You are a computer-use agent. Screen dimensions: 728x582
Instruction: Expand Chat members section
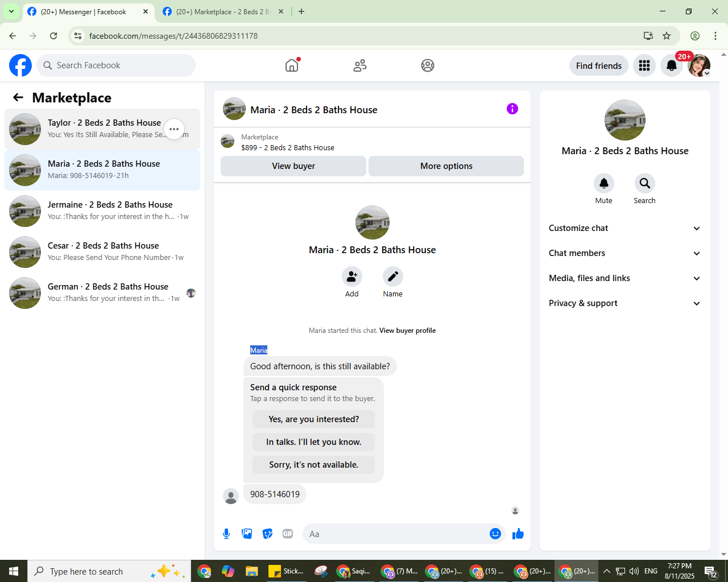[625, 253]
